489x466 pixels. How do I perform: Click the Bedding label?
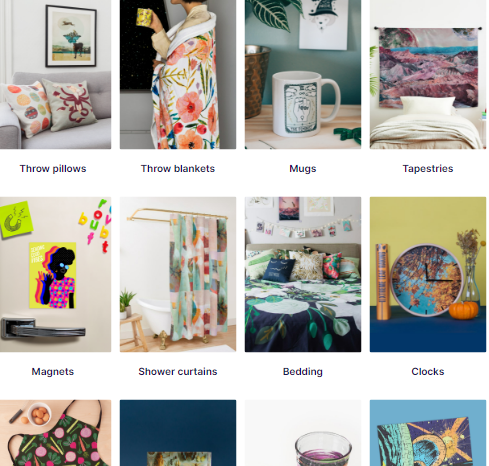coord(303,372)
